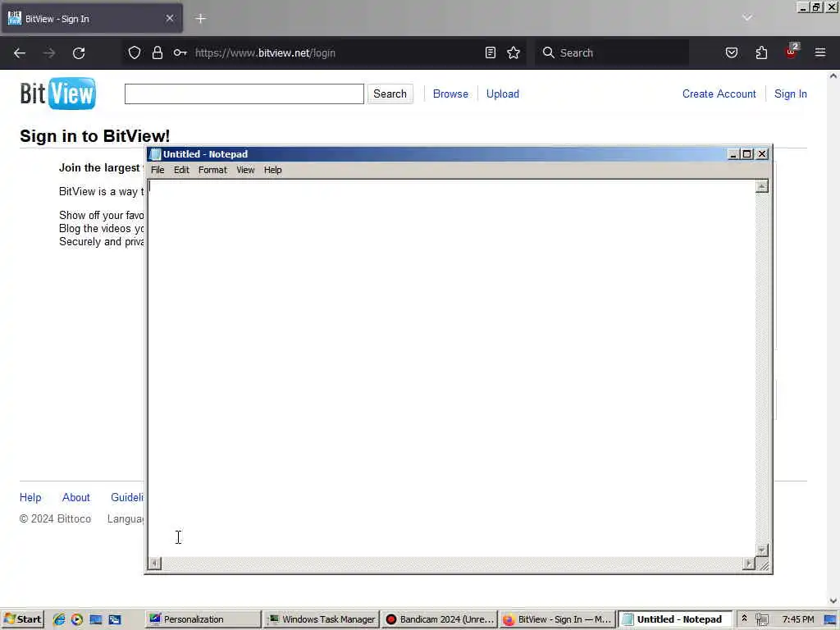Click the BitView logo

click(x=58, y=94)
